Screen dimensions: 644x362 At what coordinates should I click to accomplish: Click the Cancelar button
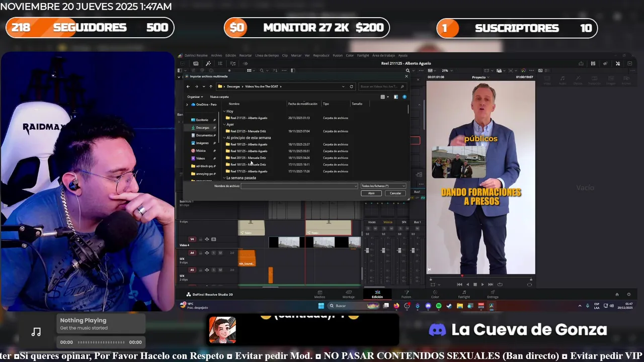(395, 193)
